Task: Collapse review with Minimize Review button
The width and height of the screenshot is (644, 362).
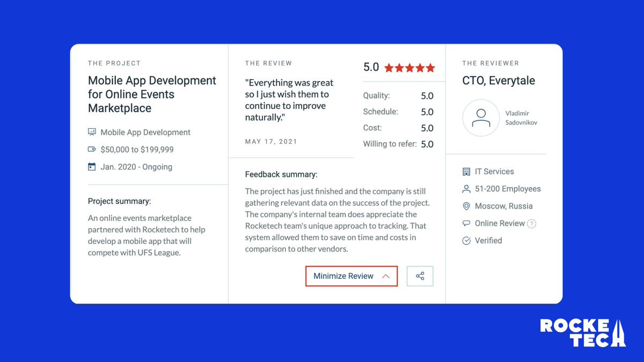Action: click(352, 276)
